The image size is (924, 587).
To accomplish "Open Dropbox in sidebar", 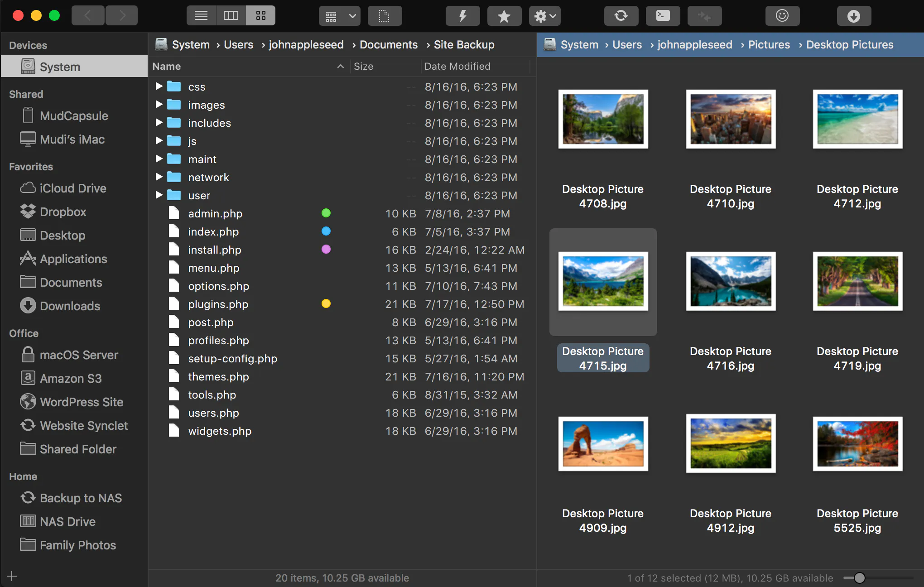I will (x=74, y=212).
